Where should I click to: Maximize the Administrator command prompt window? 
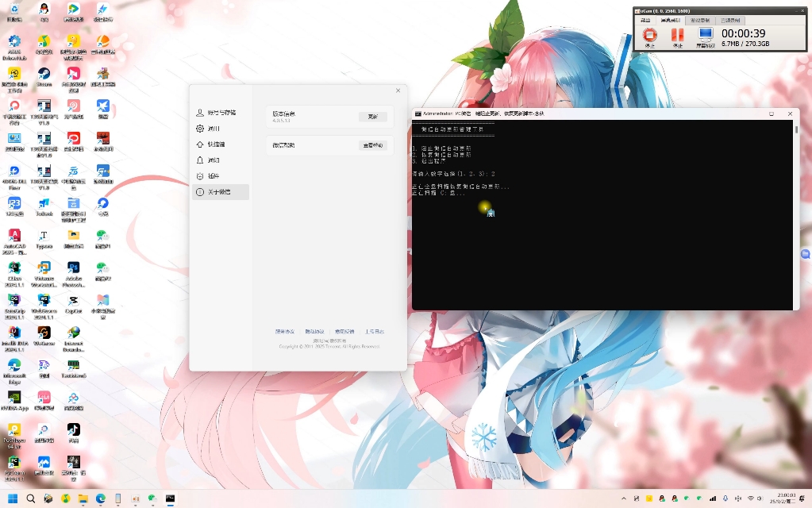pos(772,114)
